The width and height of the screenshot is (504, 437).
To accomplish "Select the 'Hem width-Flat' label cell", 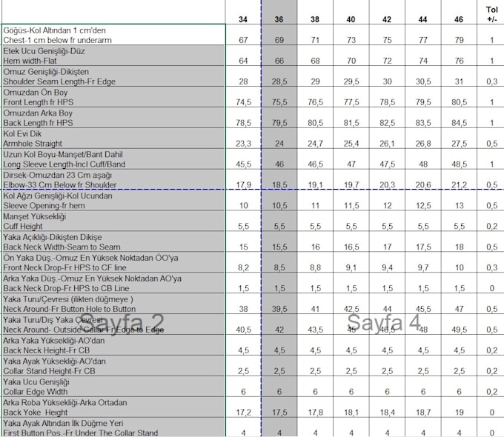I will point(113,56).
